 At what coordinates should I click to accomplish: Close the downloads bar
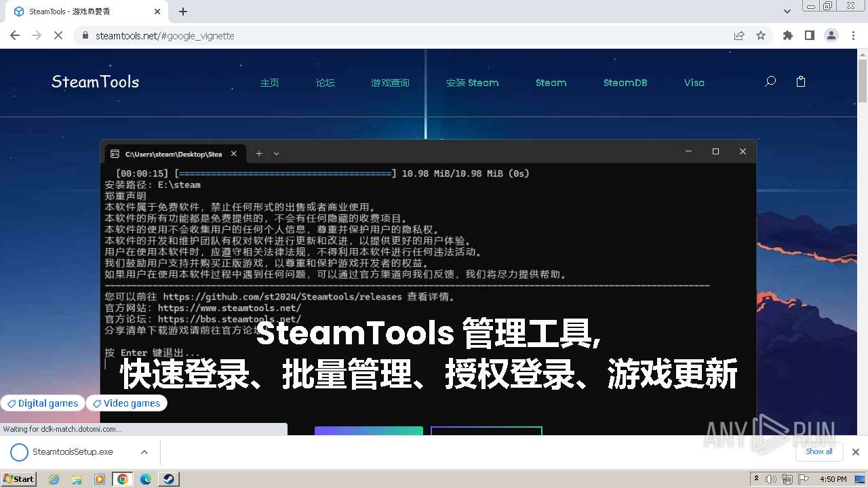[856, 452]
